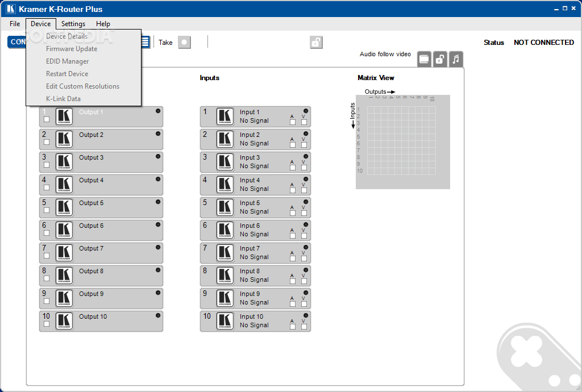Click the Kramer logo icon for Output 6
Viewport: 582px width, 392px height.
coord(64,230)
